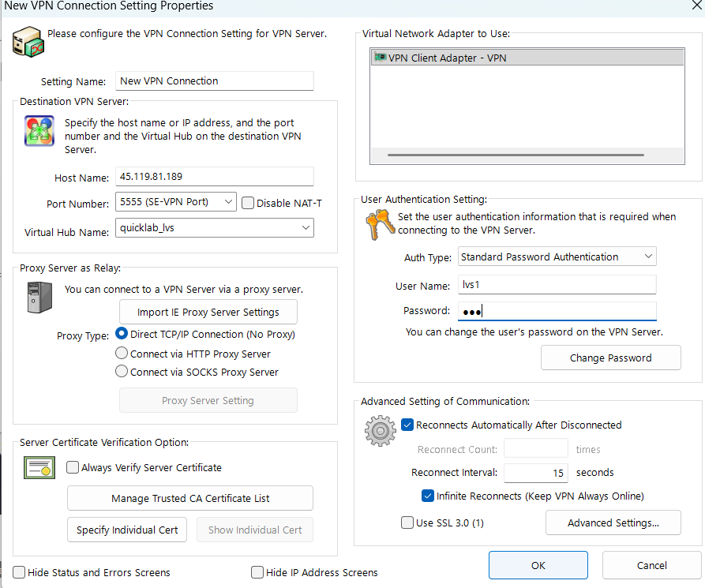Uncheck Infinite Reconnects (Keep VPN Always Online)
The width and height of the screenshot is (705, 588).
click(x=429, y=496)
